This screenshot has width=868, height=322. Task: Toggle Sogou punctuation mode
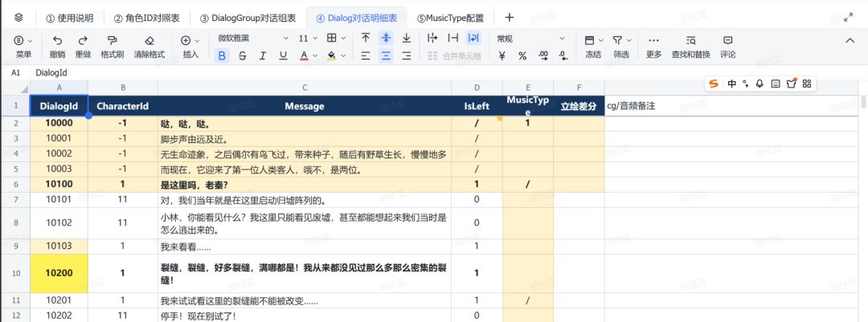tap(746, 84)
